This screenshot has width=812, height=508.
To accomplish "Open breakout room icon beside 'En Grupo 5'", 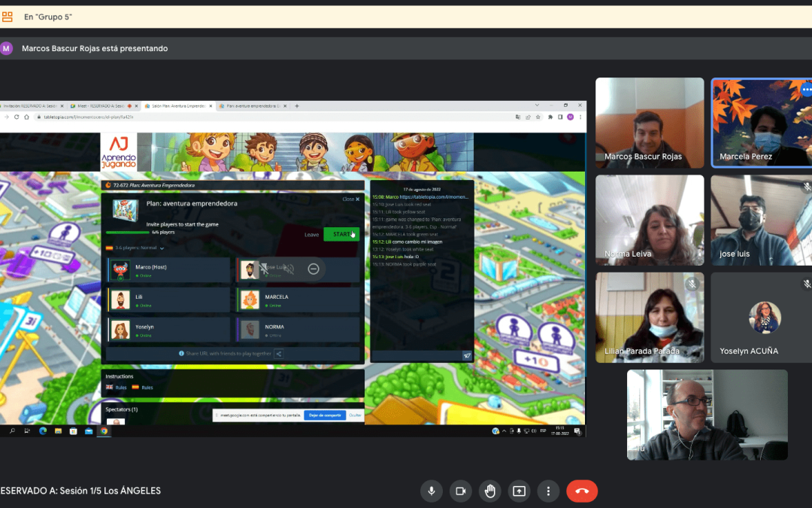I will click(x=8, y=17).
